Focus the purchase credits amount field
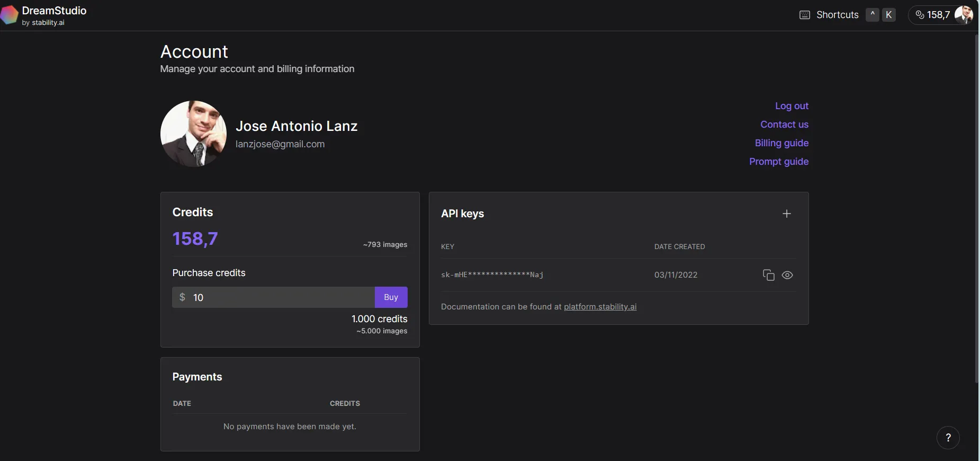 tap(281, 297)
